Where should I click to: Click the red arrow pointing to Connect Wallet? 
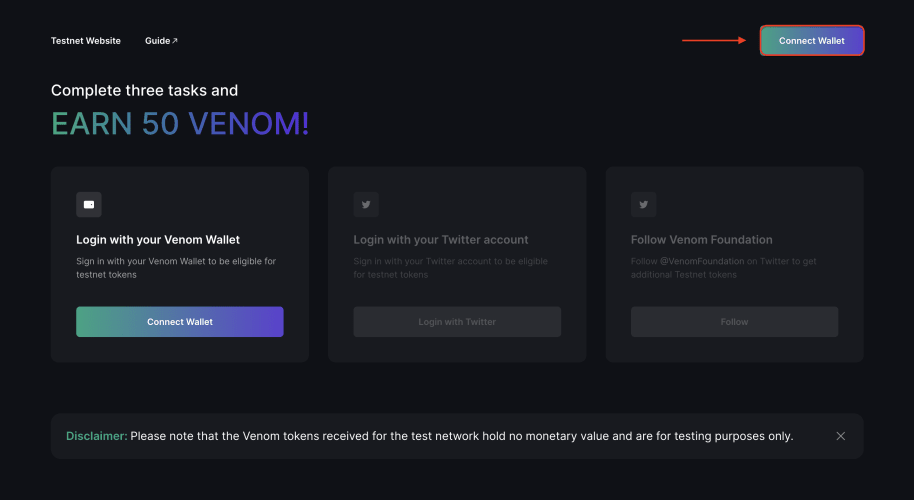coord(714,40)
